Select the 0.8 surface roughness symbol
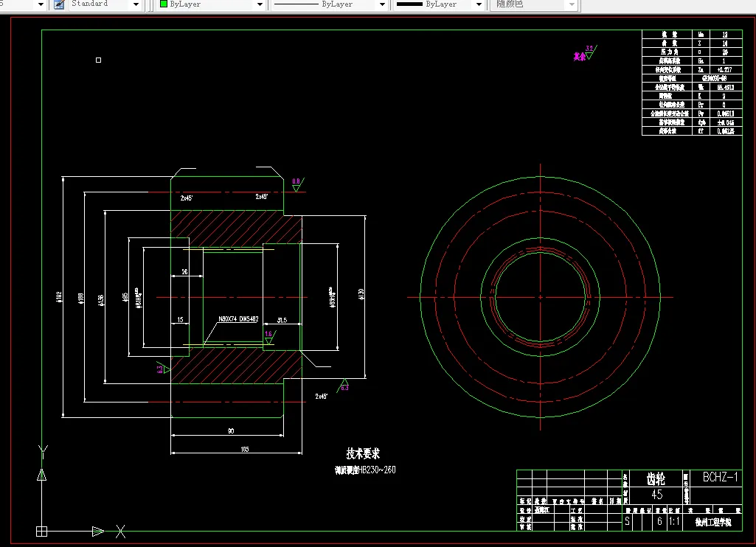 (297, 184)
